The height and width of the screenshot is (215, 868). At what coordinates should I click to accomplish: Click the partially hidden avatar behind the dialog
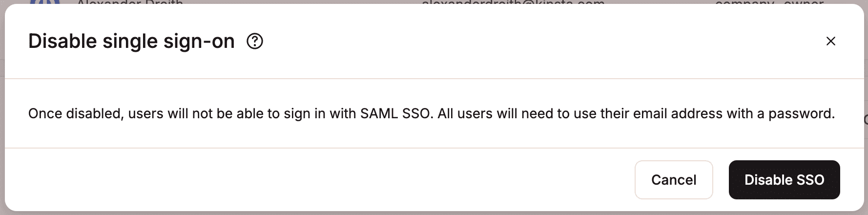click(45, 2)
